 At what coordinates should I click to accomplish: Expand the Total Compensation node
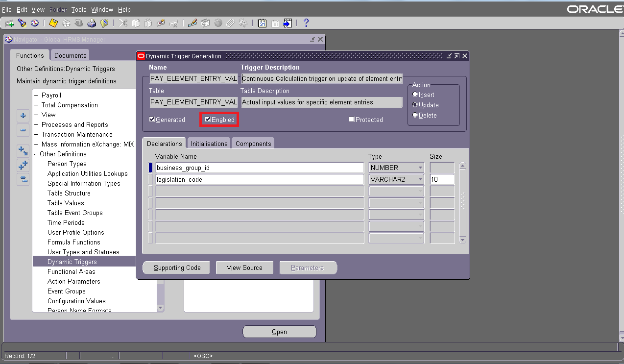36,105
